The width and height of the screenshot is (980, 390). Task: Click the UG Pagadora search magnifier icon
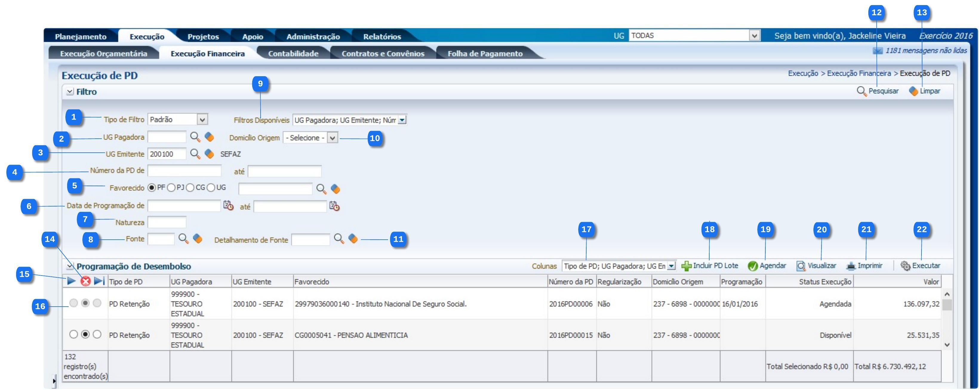click(x=195, y=137)
